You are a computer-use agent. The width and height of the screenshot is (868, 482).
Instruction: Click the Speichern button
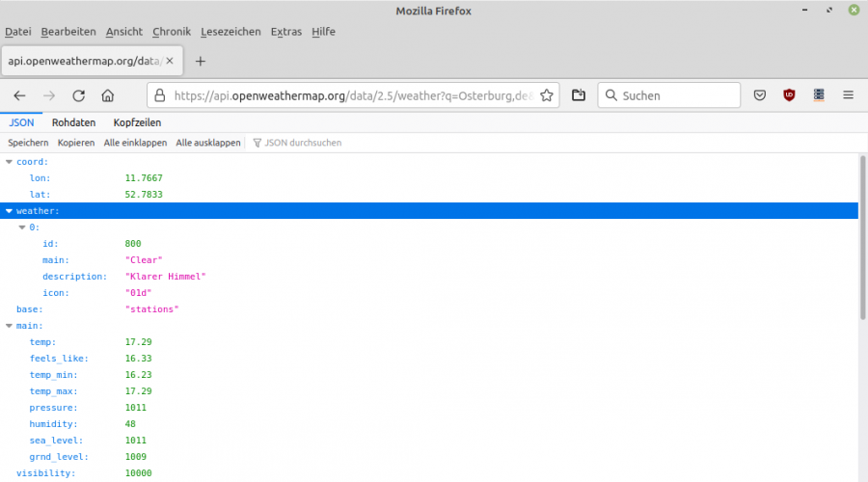(28, 143)
